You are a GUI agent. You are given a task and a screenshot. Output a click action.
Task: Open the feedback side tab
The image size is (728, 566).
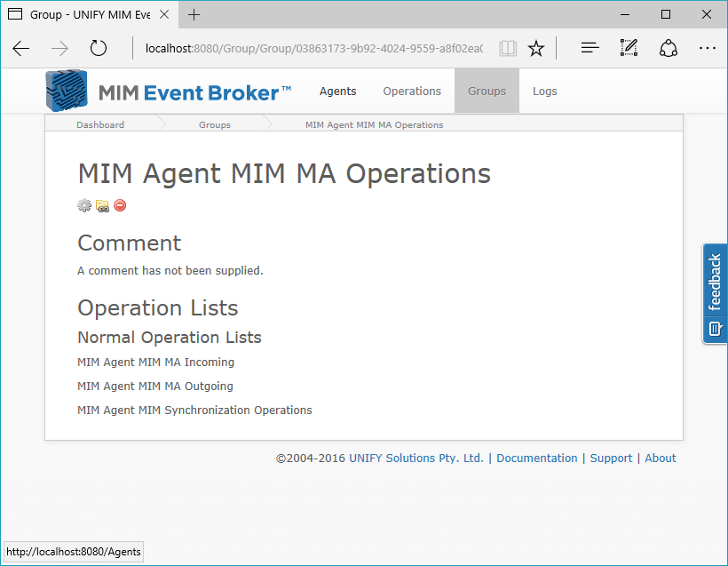click(715, 294)
